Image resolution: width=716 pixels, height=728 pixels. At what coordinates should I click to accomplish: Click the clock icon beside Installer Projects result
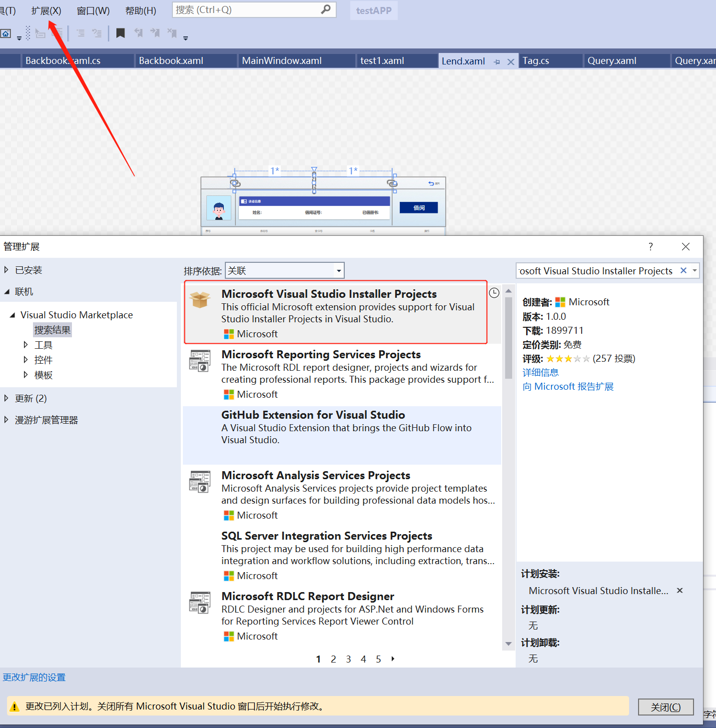(x=494, y=293)
